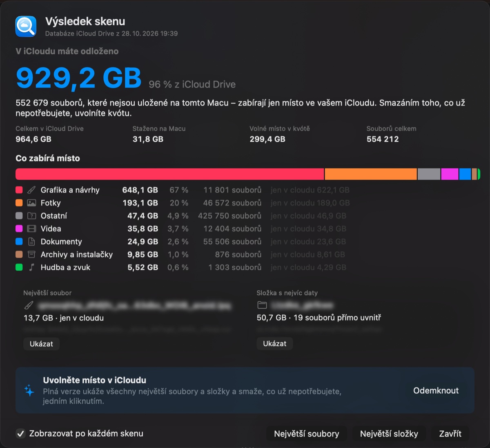The width and height of the screenshot is (490, 448).
Task: Click the 31,8 GB Staženo na Macu value
Action: [148, 139]
